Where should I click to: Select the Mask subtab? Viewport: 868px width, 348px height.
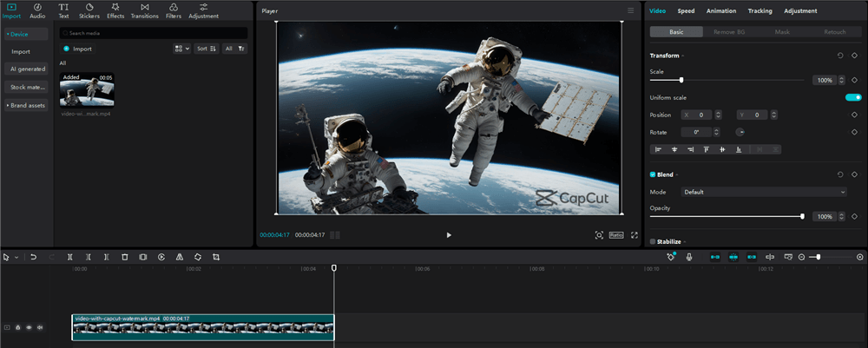tap(782, 32)
